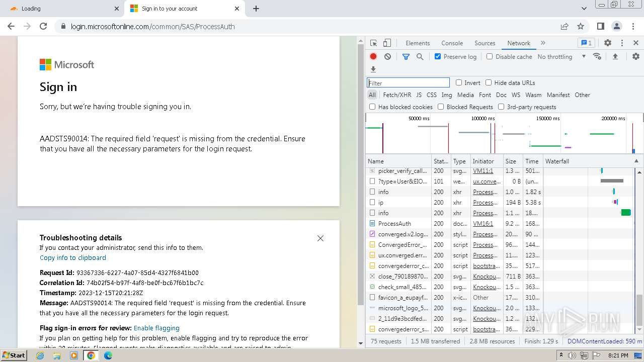The height and width of the screenshot is (362, 644).
Task: Click the network filter input field
Action: [x=408, y=83]
